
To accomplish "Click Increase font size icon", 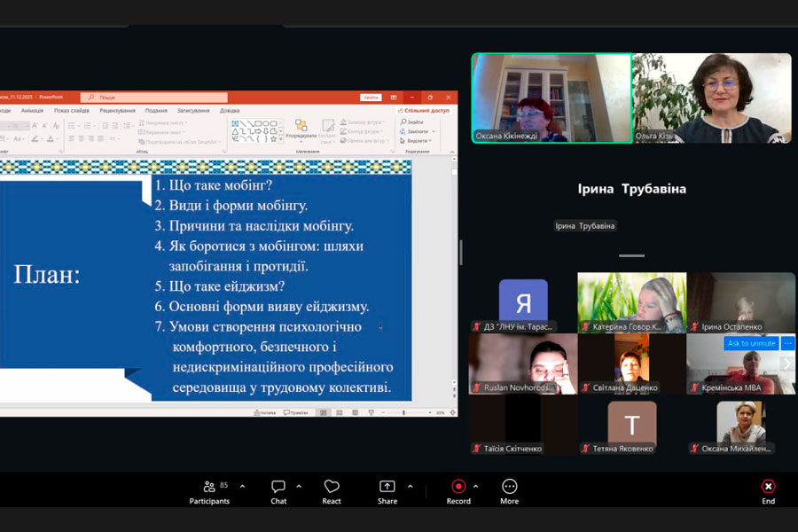I will 35,125.
